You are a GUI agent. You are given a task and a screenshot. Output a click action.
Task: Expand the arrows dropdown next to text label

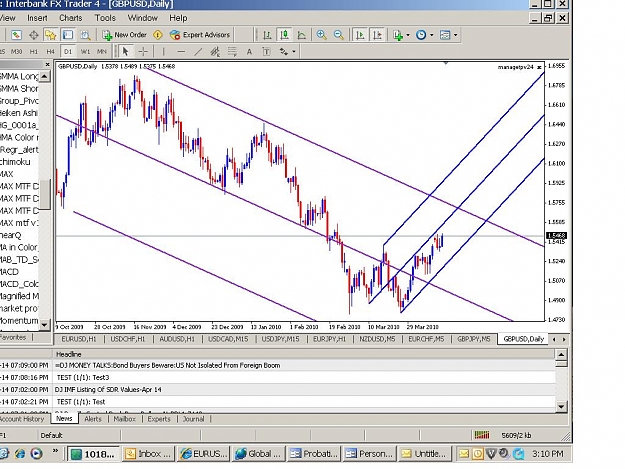294,51
